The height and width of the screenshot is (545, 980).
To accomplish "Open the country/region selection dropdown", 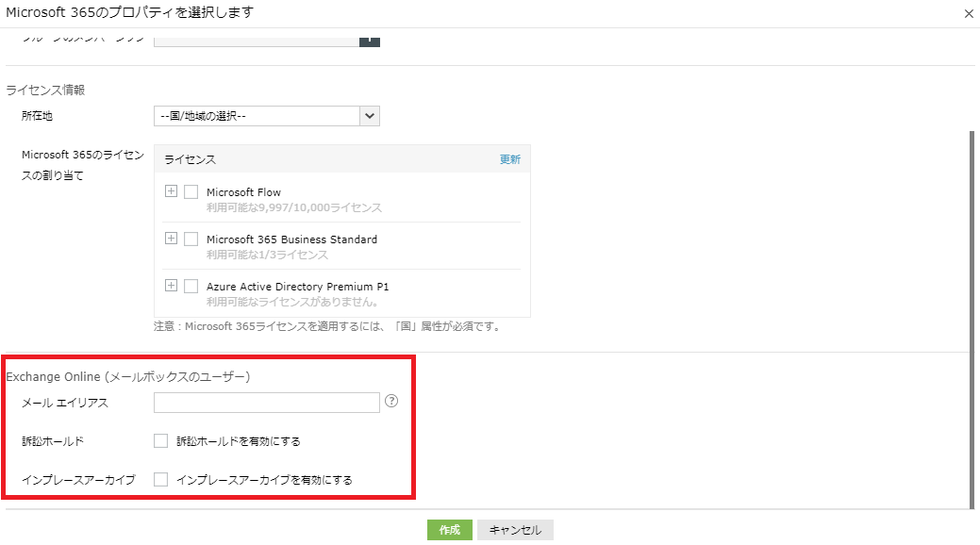I will click(267, 116).
